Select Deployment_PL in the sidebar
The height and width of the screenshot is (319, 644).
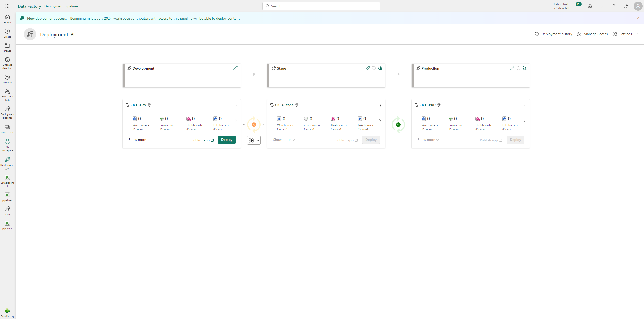7,163
